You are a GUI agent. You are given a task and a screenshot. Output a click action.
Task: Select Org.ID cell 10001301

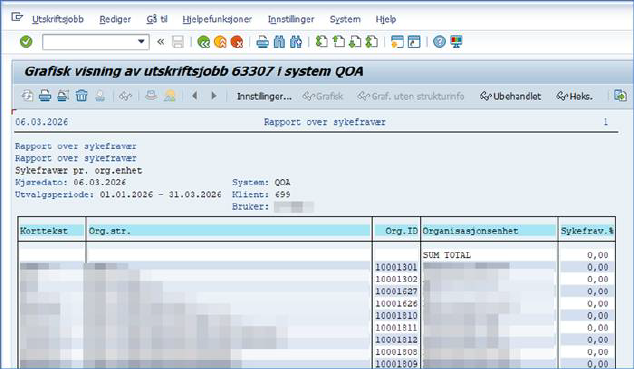click(396, 267)
